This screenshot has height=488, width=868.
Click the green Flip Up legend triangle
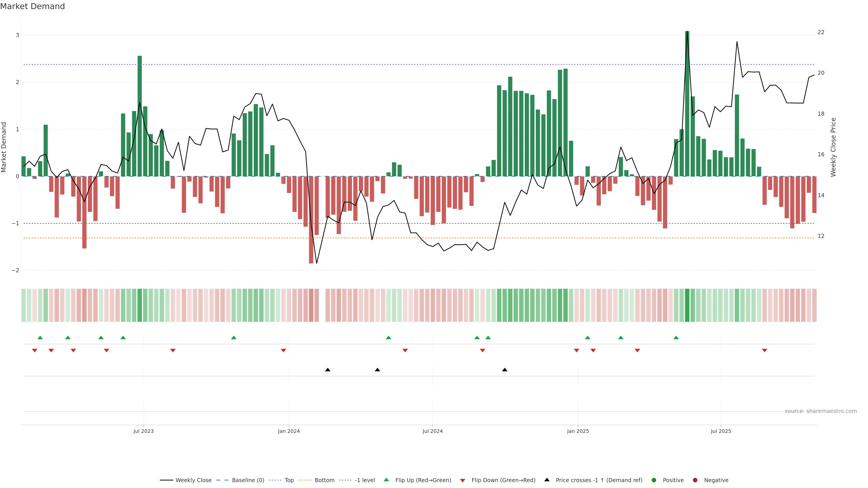tap(387, 480)
